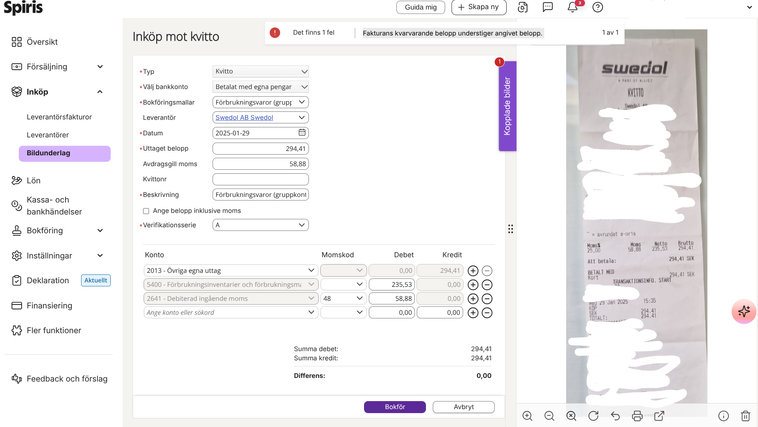Reset zoom of receipt image
This screenshot has width=758, height=427.
coord(571,416)
